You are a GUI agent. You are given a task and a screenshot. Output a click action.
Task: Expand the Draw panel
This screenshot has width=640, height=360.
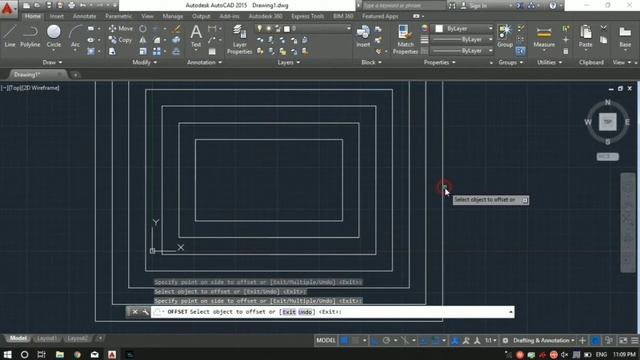pyautogui.click(x=52, y=62)
